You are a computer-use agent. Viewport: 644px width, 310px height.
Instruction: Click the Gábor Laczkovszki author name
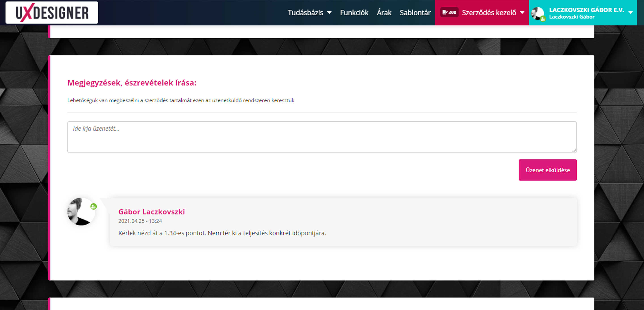[152, 212]
